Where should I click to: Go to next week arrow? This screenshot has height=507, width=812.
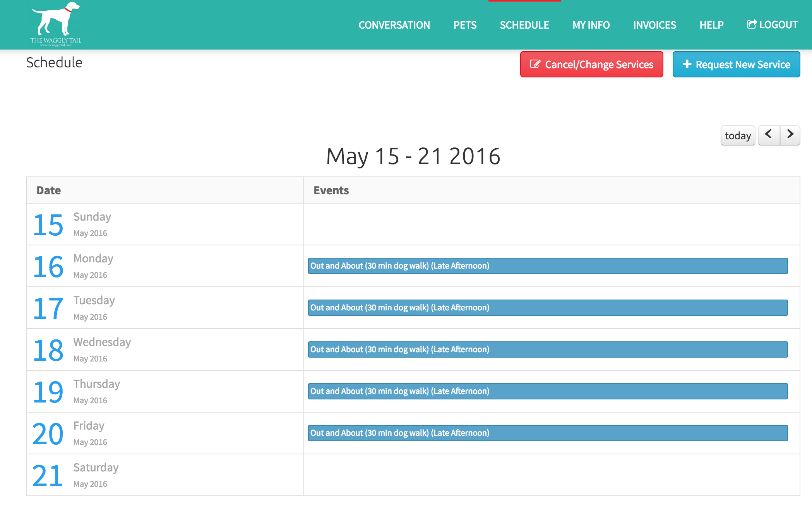(790, 135)
